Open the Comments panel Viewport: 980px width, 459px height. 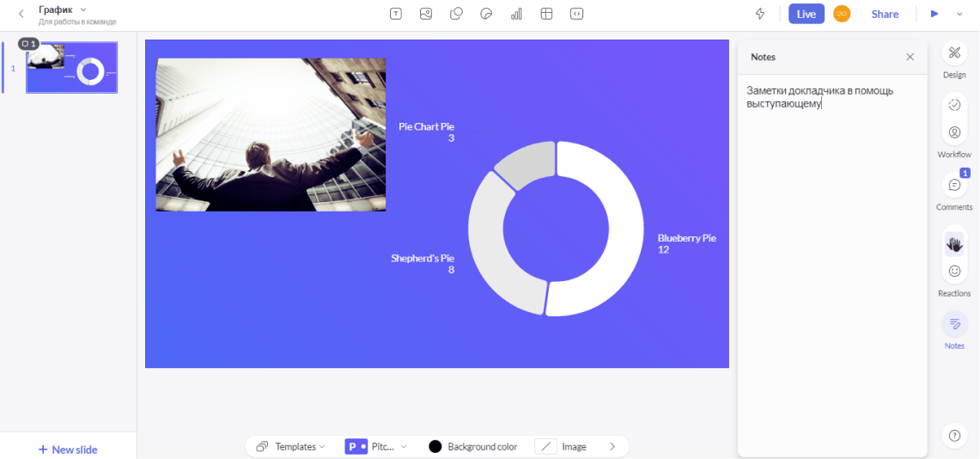coord(954,185)
